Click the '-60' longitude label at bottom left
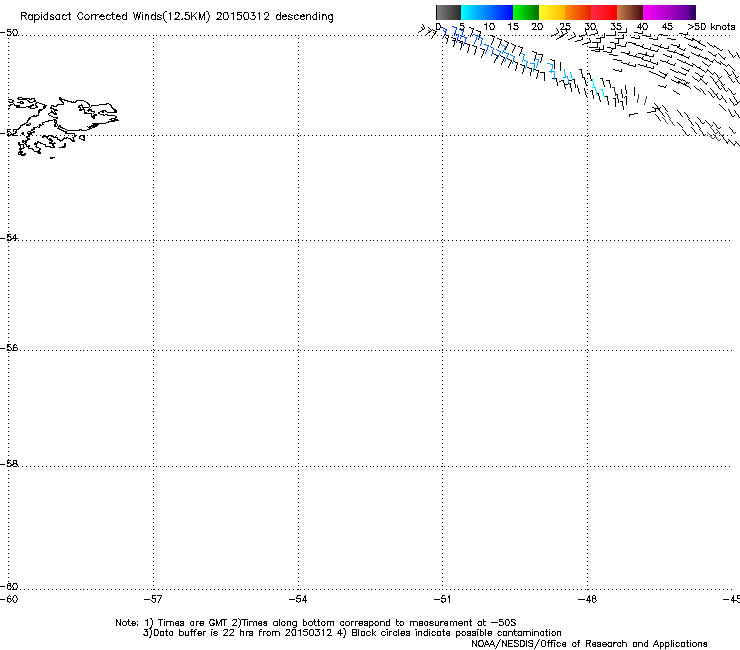740x650 pixels. click(x=9, y=599)
